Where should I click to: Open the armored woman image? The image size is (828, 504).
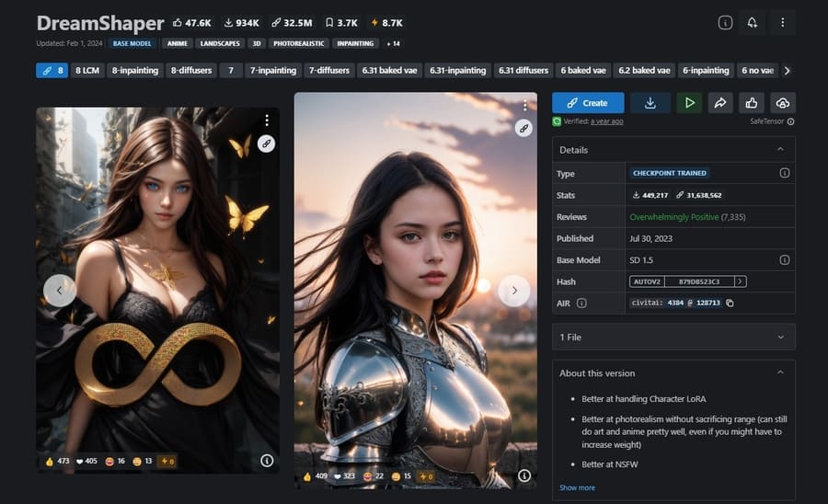[x=416, y=291]
